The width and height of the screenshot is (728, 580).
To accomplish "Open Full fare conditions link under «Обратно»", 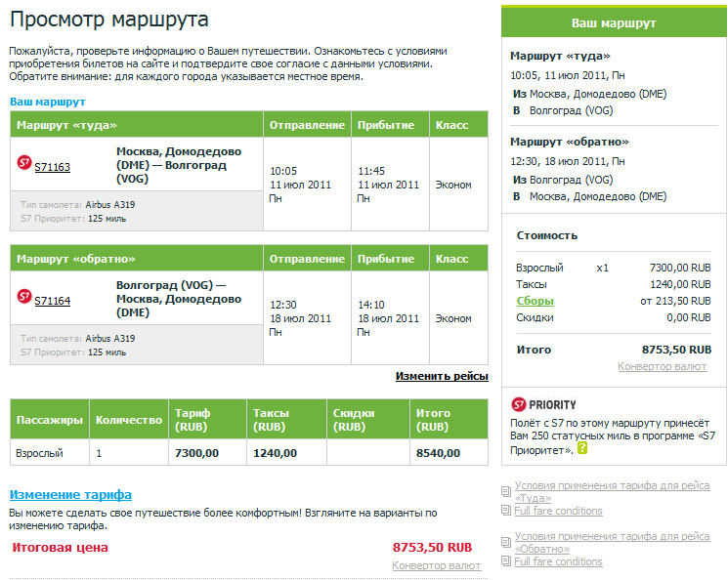I will click(558, 561).
